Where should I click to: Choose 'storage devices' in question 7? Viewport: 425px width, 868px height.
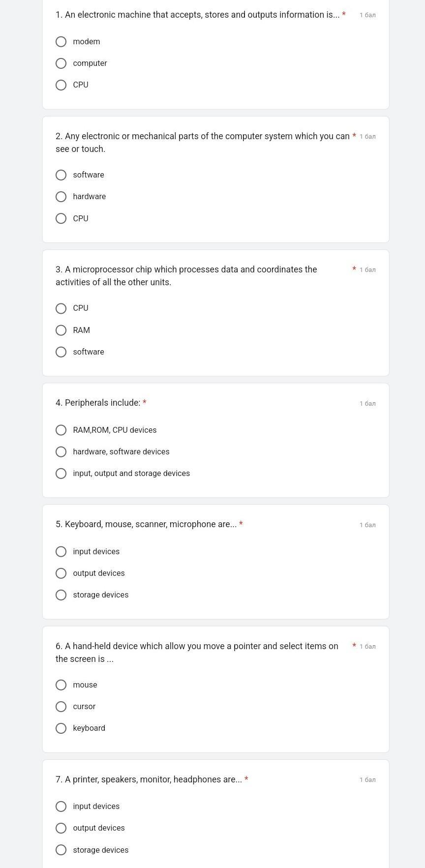[61, 850]
